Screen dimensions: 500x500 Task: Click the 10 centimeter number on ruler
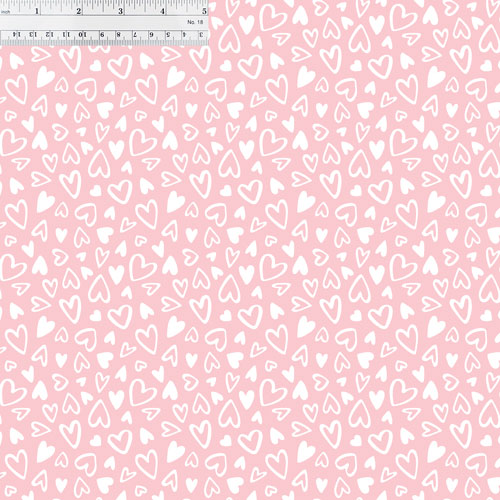point(82,34)
